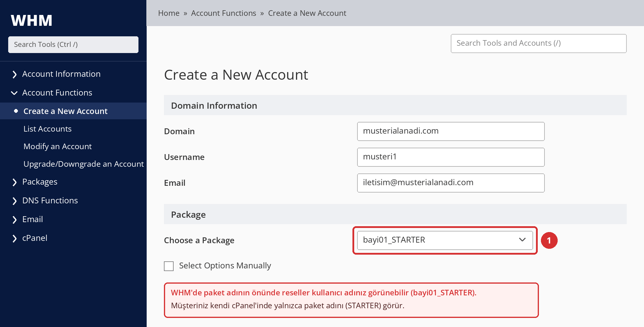This screenshot has height=327, width=644.
Task: Expand the Email section chevron
Action: coord(14,220)
